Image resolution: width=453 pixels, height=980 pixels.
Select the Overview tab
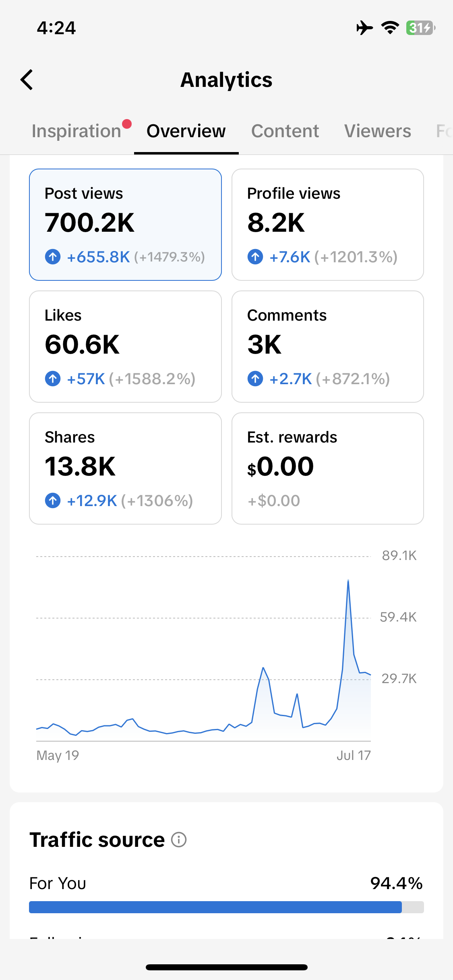click(186, 131)
